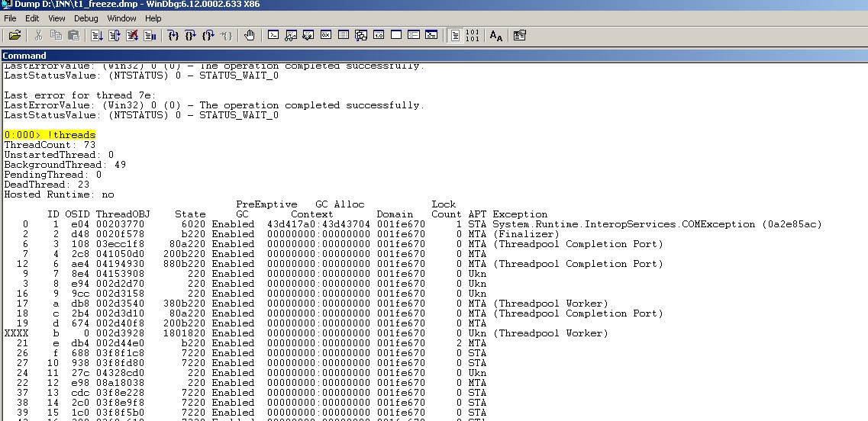
Task: Click the '(Threadpool Worker)' label in thread 17 row
Action: 550,303
